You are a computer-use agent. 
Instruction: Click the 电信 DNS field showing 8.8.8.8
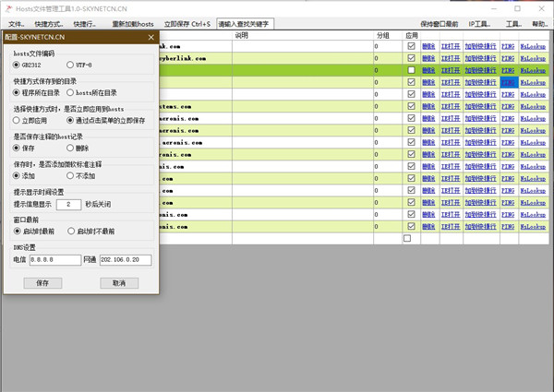click(x=54, y=260)
